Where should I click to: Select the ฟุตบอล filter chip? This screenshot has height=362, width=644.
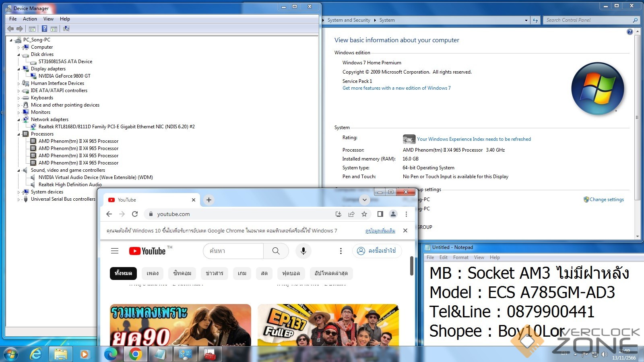point(291,274)
